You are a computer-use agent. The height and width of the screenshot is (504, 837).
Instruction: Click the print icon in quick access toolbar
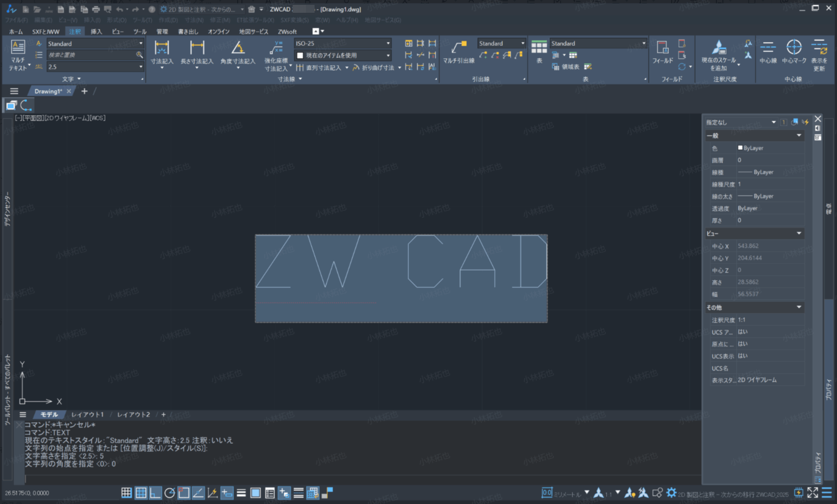pos(96,9)
